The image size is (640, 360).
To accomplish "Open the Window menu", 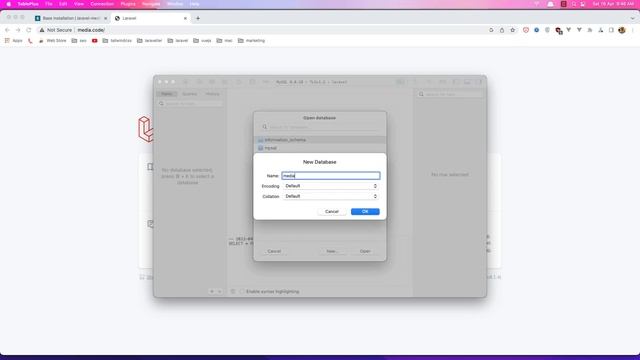I will pos(175,4).
